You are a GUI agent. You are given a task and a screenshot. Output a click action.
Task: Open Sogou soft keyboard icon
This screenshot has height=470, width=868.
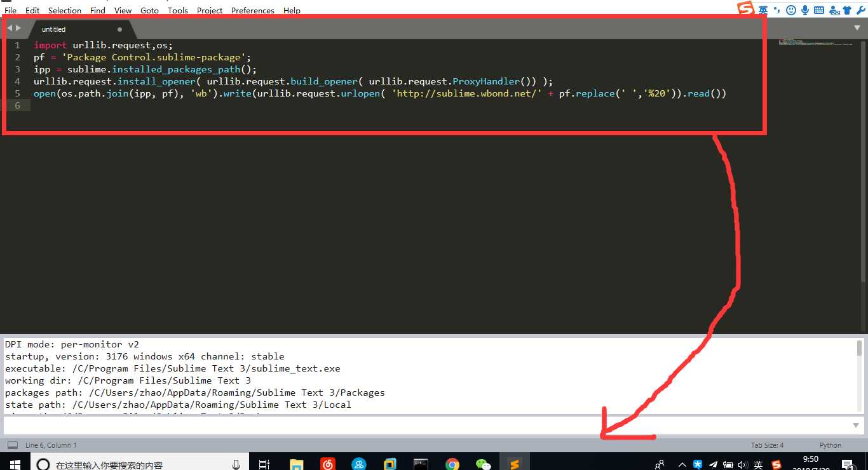coord(819,10)
